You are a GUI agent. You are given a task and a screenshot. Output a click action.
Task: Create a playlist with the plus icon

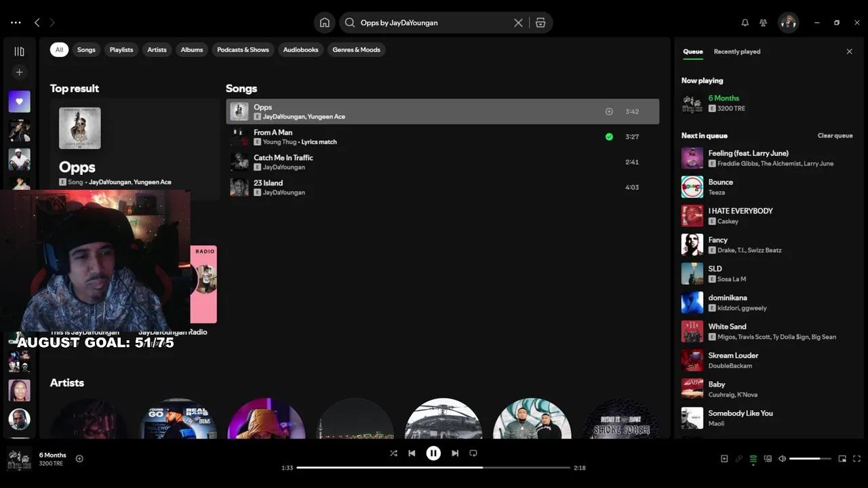coord(19,72)
